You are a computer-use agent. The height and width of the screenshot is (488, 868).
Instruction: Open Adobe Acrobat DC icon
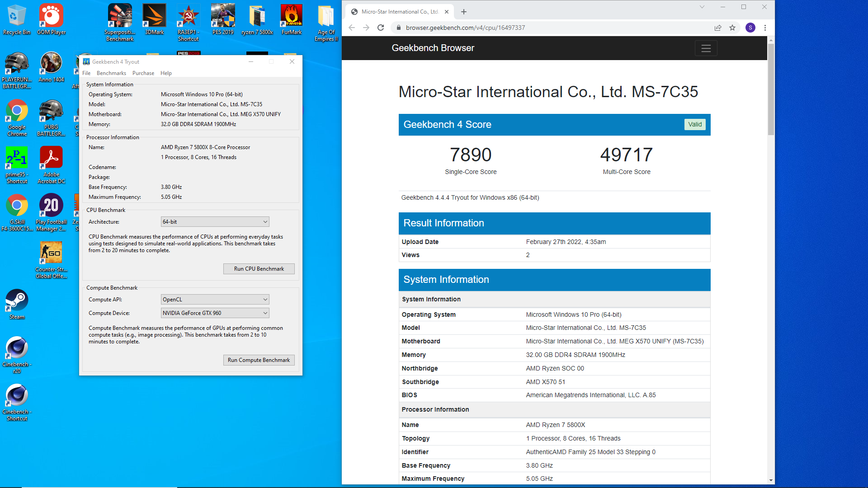51,165
